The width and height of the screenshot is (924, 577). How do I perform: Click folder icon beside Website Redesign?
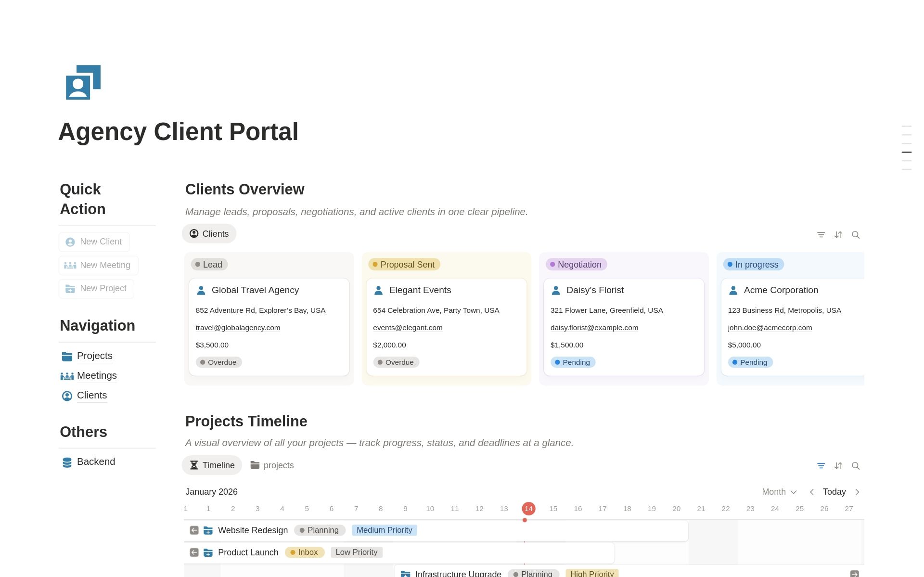coord(208,530)
